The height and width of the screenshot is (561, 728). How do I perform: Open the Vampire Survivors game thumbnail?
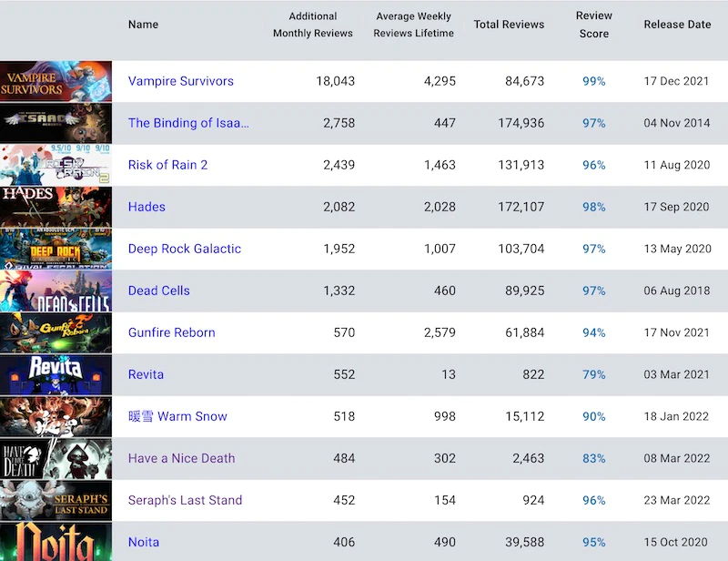click(56, 82)
